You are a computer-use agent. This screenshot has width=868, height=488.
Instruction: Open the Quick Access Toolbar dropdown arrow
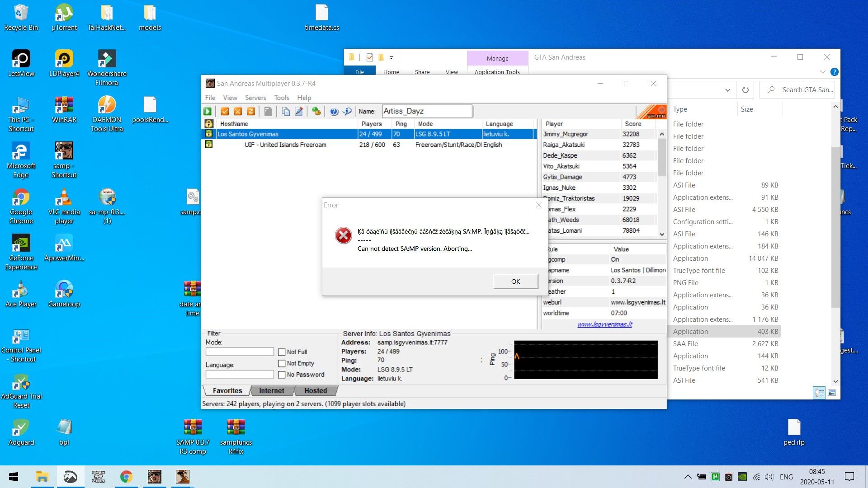391,57
